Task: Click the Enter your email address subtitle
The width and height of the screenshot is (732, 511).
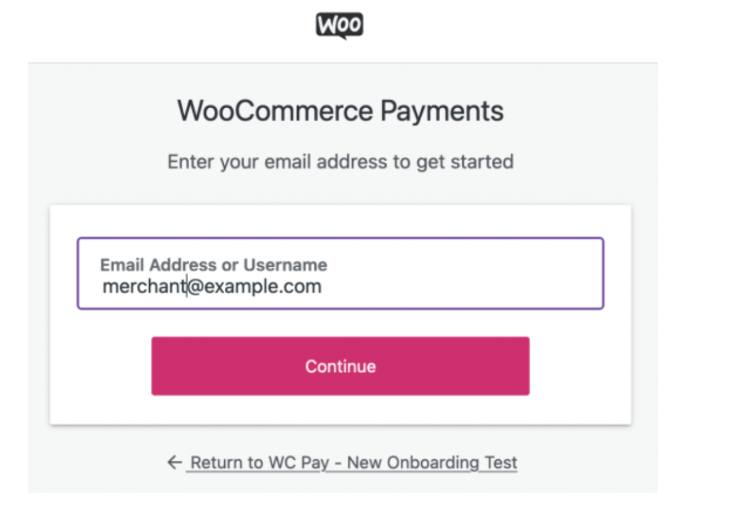Action: [x=340, y=162]
